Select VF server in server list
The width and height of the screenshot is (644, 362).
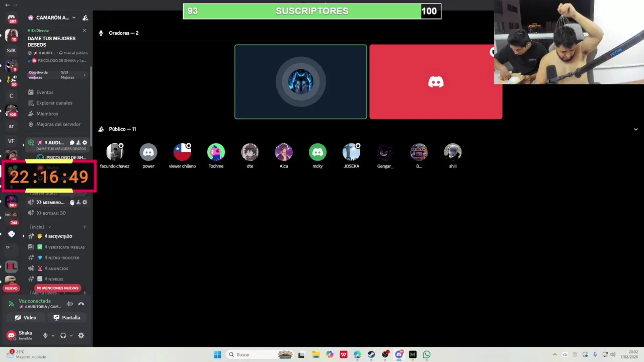(x=11, y=141)
